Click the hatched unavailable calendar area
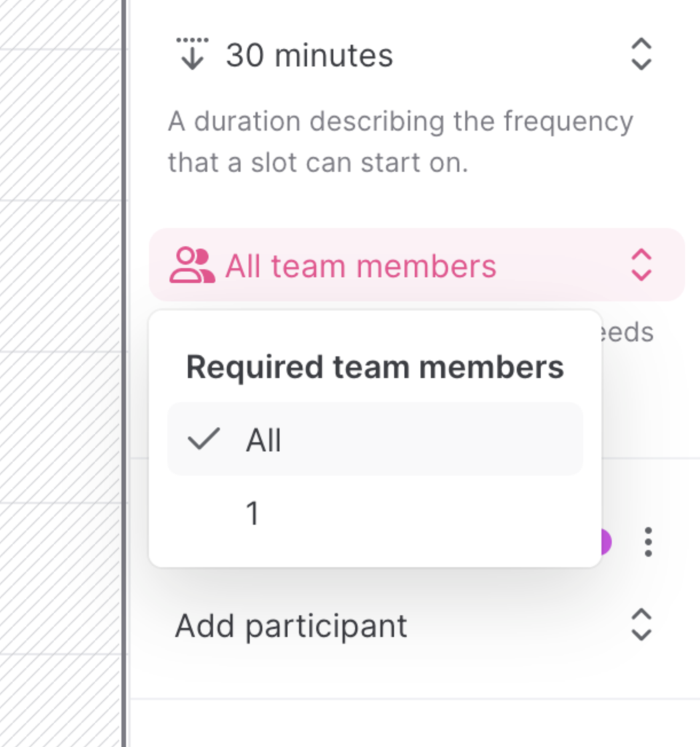Viewport: 700px width, 747px height. pos(61,373)
